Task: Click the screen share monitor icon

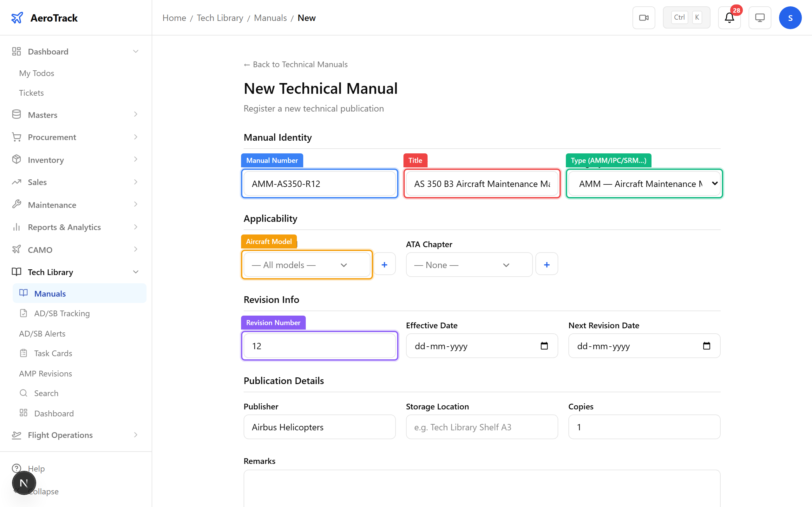Action: [x=760, y=17]
